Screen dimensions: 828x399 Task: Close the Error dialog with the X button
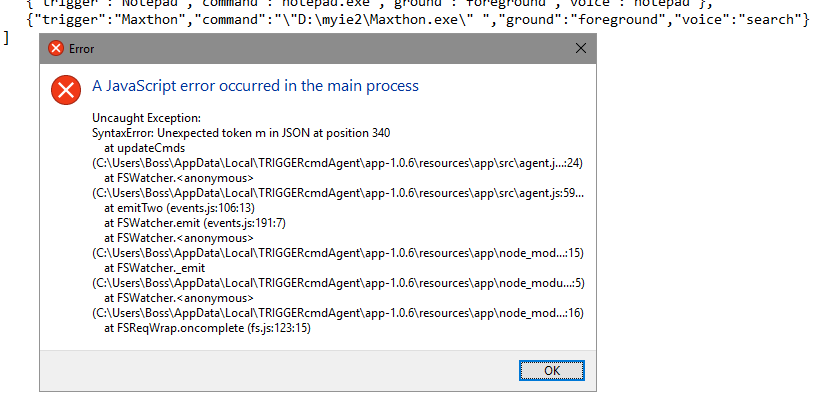[580, 49]
